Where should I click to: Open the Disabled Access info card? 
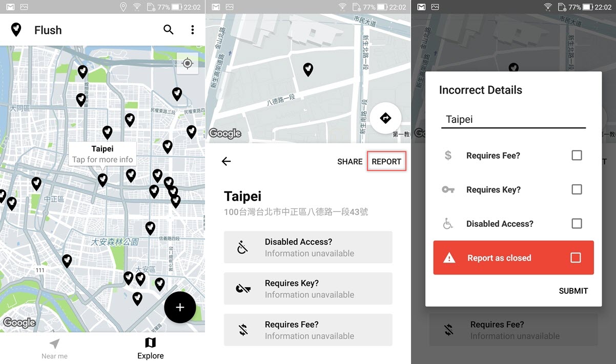tap(308, 247)
